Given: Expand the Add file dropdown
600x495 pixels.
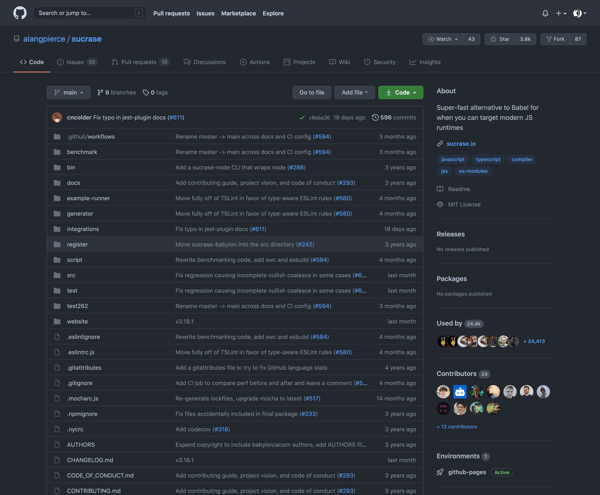Looking at the screenshot, I should coord(354,93).
